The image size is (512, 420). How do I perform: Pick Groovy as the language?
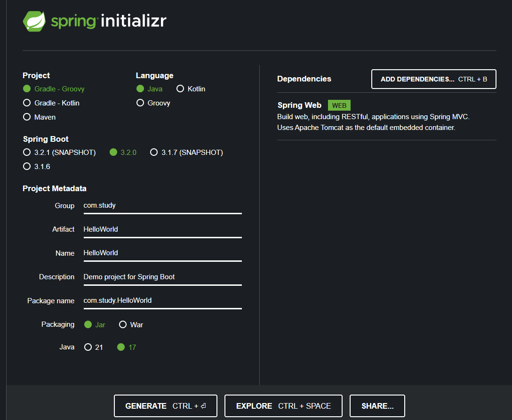pos(153,103)
